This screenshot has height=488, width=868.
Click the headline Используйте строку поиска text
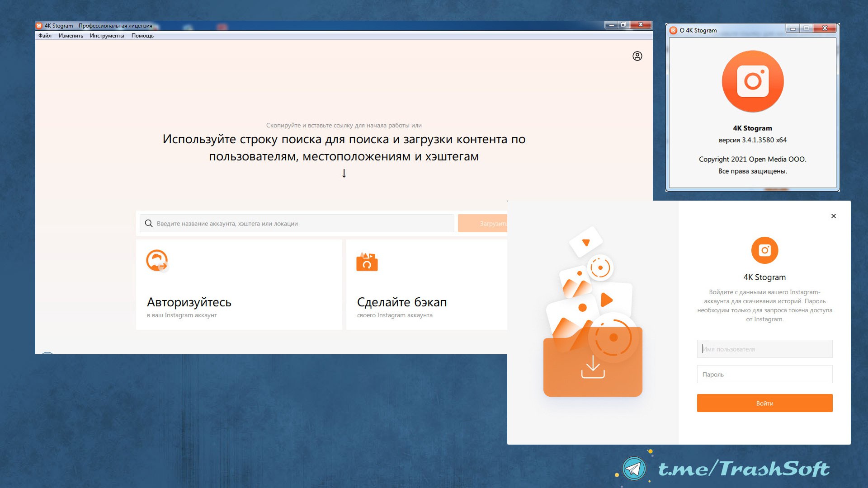click(344, 148)
